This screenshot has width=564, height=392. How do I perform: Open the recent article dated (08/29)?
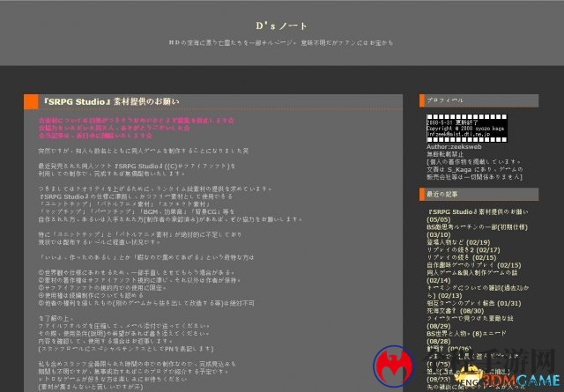470,322
